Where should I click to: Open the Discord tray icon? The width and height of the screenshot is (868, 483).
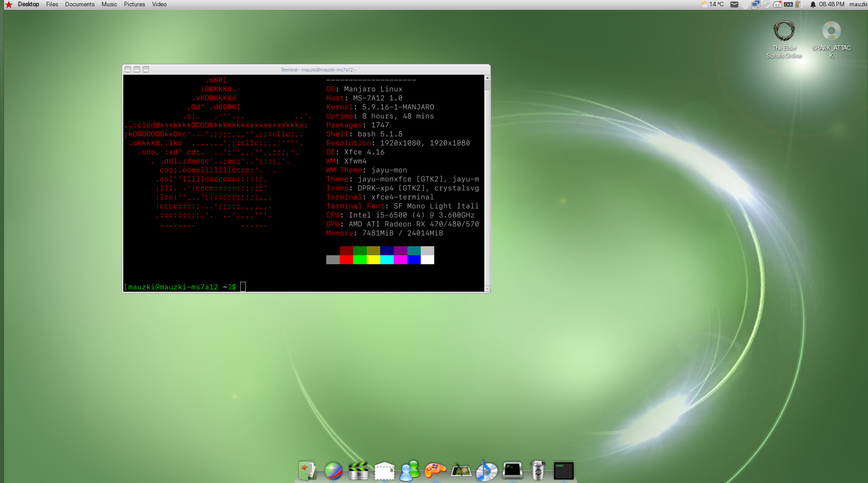pos(778,5)
